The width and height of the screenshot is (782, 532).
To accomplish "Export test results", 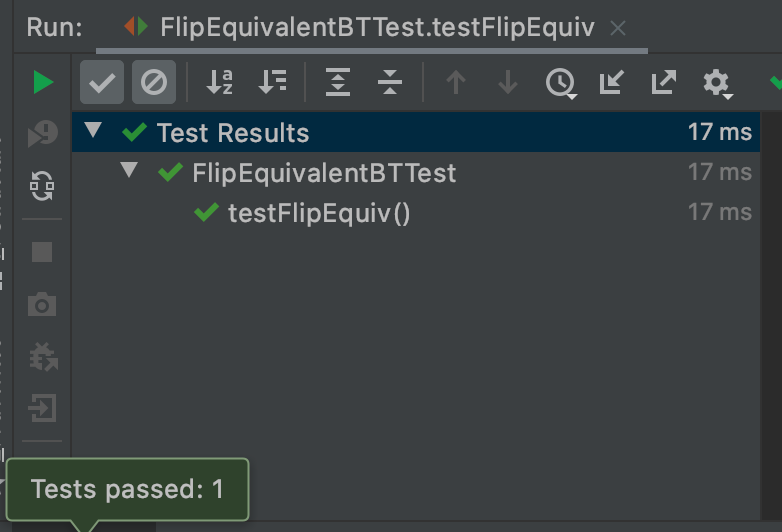I will pyautogui.click(x=664, y=82).
